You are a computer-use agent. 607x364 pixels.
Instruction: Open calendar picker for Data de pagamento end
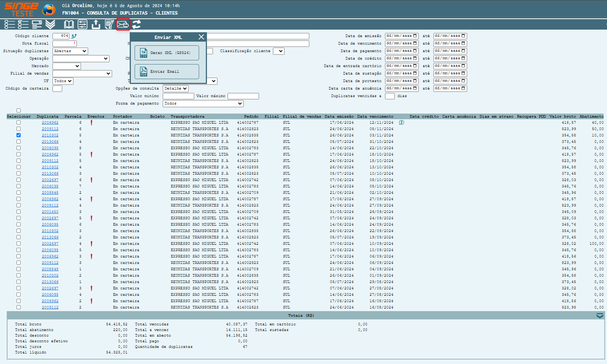pos(463,51)
